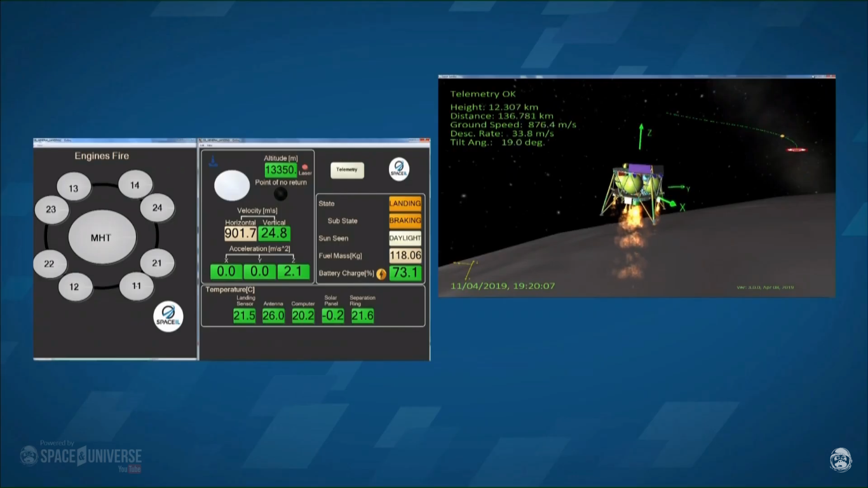Image resolution: width=868 pixels, height=488 pixels.
Task: Click the Y acceleration value
Action: pos(259,272)
